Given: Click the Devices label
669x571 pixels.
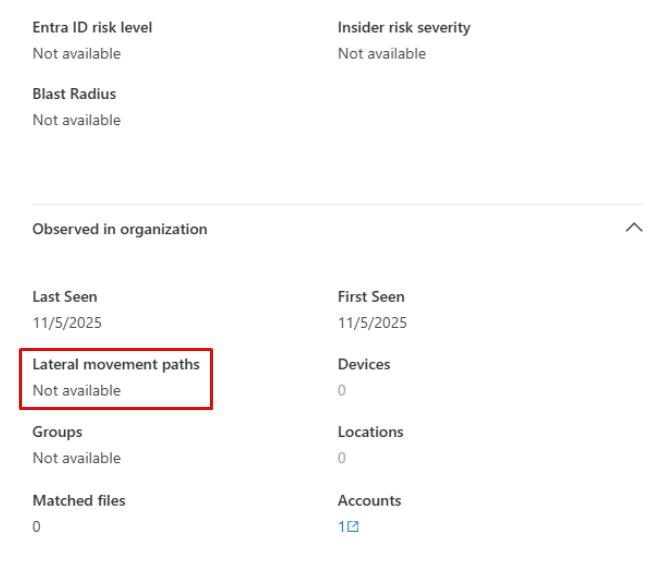Looking at the screenshot, I should pos(364,364).
